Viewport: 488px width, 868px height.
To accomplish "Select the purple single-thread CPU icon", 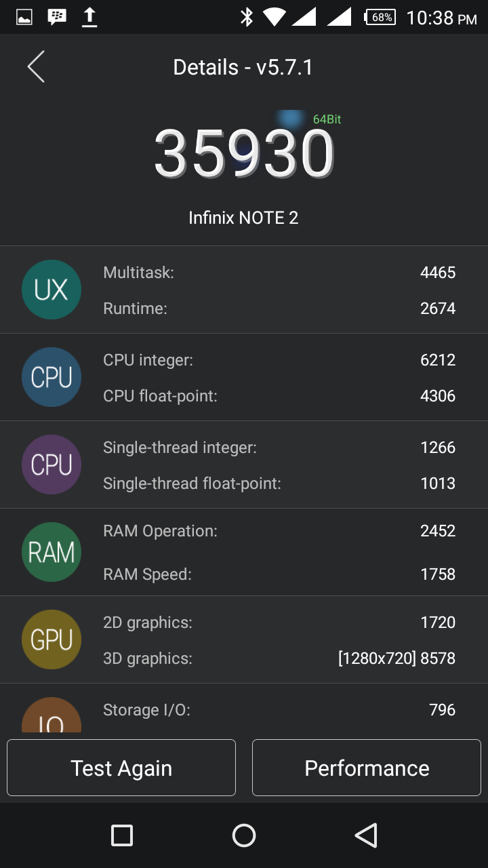I will coord(52,465).
